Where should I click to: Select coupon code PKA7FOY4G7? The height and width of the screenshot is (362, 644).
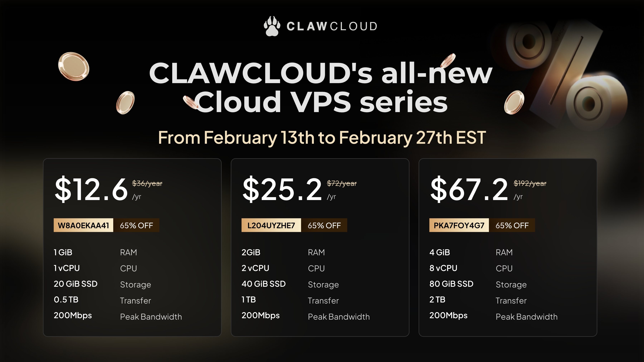tap(459, 225)
